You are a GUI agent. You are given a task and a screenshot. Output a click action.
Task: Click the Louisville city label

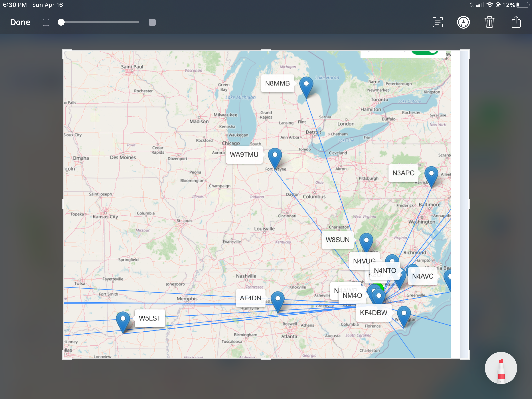point(264,229)
